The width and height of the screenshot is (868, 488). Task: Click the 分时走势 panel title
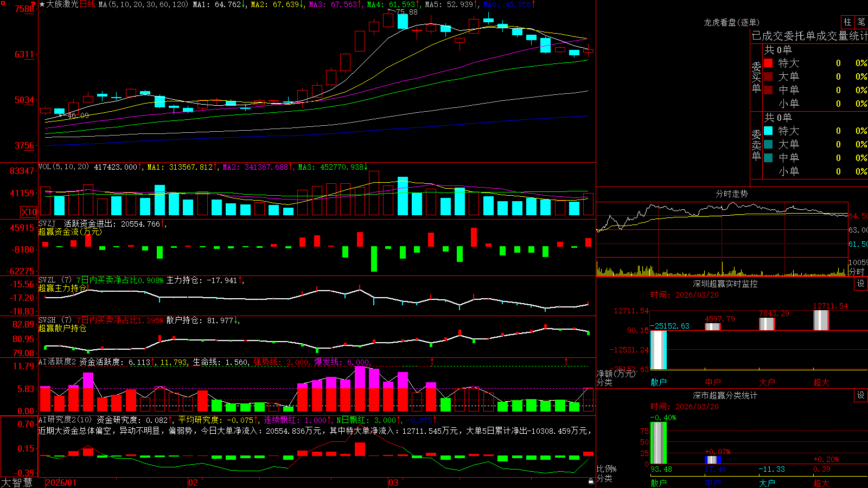[x=731, y=194]
